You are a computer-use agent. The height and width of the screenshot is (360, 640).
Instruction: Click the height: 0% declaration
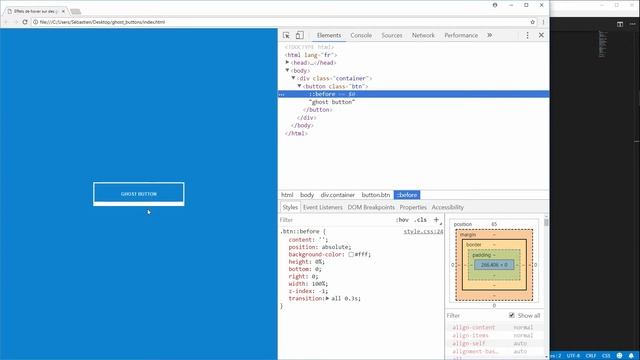306,262
